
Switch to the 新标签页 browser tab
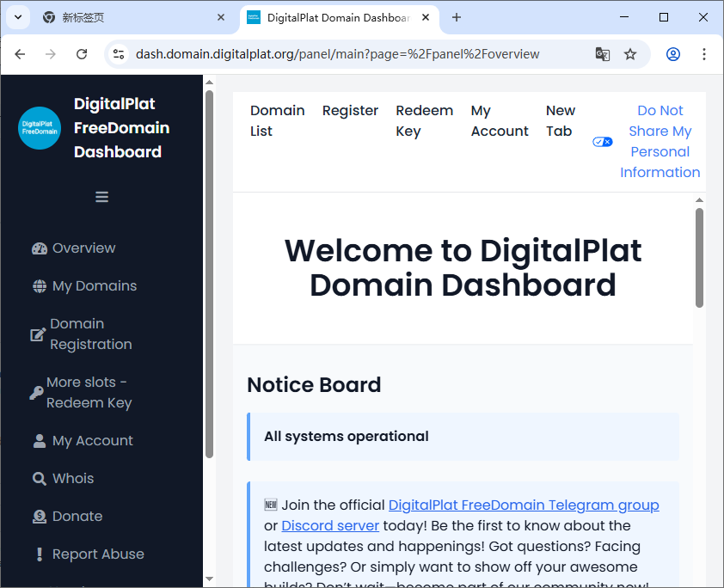point(129,17)
